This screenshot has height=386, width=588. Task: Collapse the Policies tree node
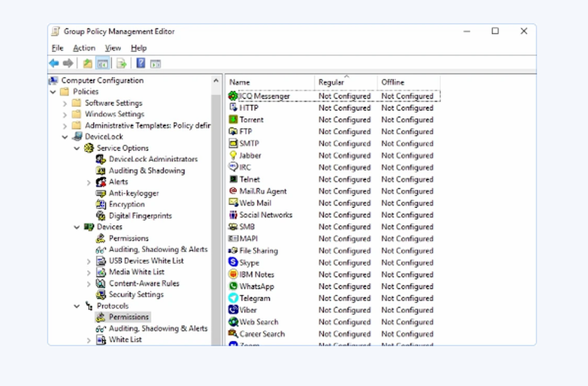coord(53,92)
